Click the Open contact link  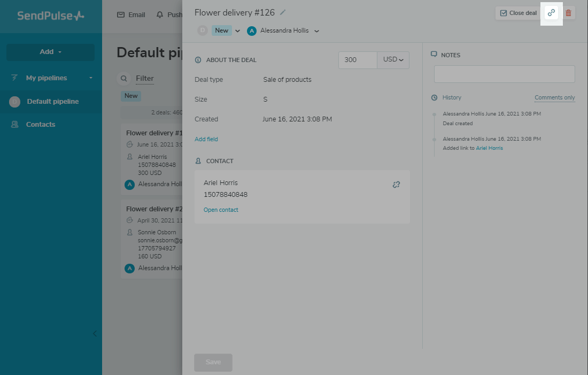[x=221, y=210]
